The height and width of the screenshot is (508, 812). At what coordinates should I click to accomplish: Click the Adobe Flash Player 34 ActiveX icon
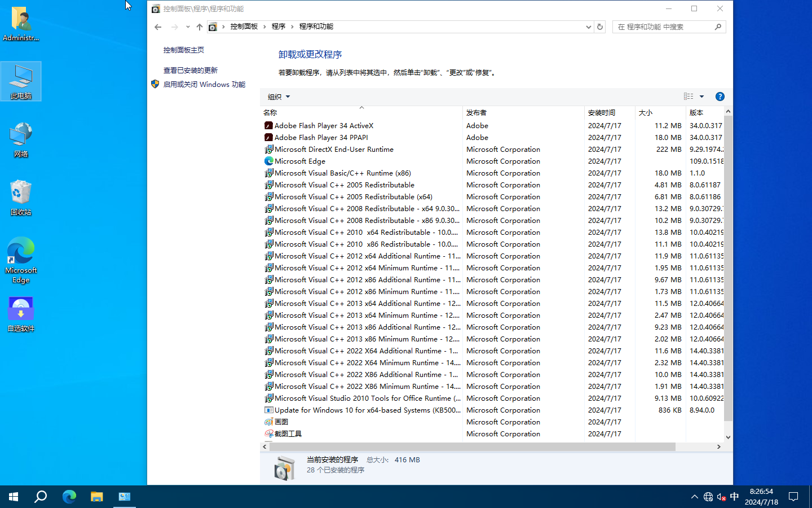coord(269,126)
